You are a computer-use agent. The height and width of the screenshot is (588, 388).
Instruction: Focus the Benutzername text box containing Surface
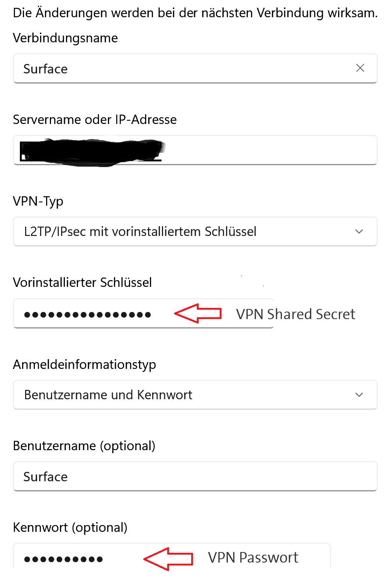coord(195,476)
